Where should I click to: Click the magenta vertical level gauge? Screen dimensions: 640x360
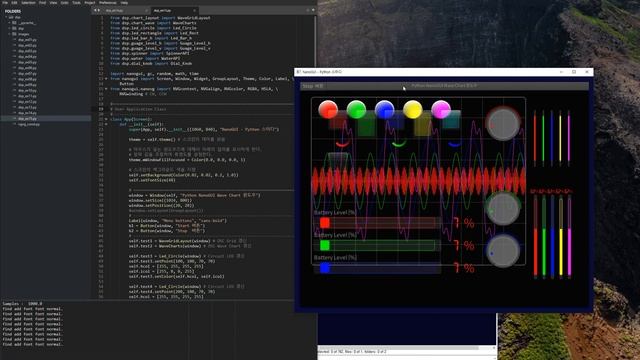pos(570,237)
